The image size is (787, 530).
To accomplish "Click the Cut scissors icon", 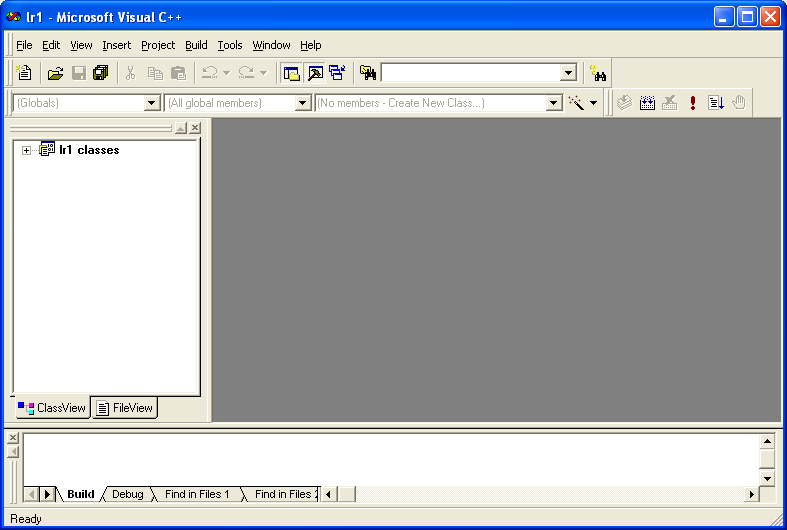I will [x=130, y=73].
